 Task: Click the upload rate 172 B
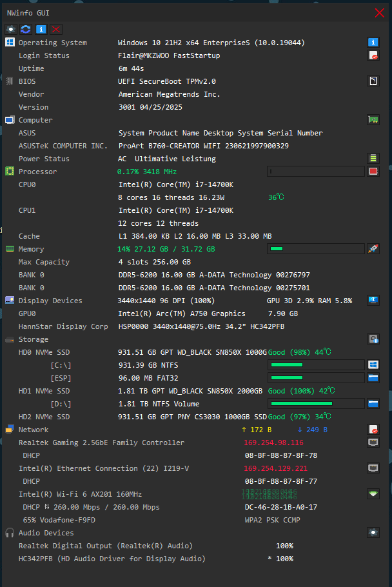click(257, 430)
